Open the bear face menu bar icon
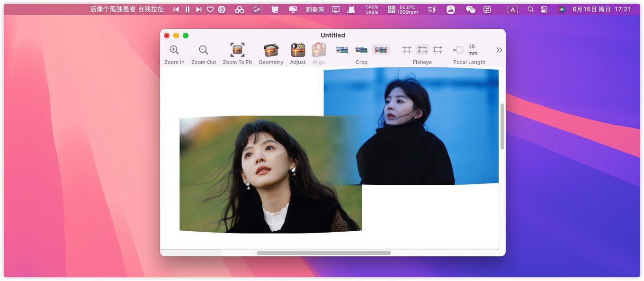The width and height of the screenshot is (644, 281). [x=275, y=9]
